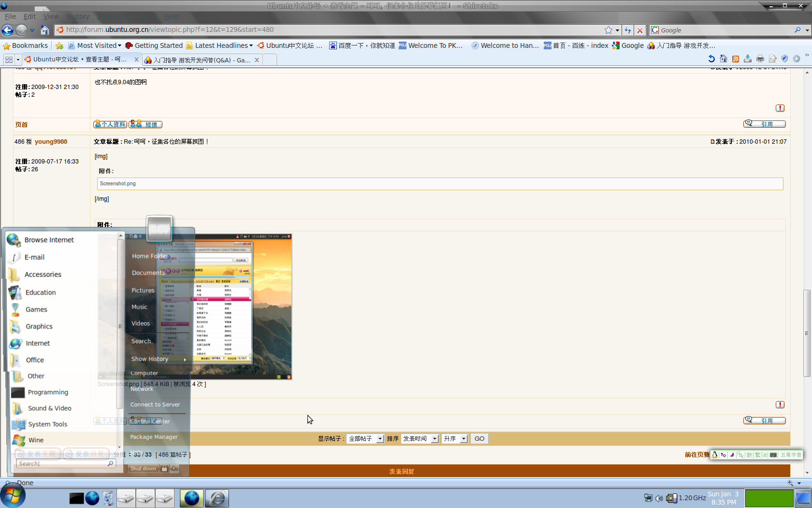Click the RSS feed icon in the toolbar

click(736, 59)
